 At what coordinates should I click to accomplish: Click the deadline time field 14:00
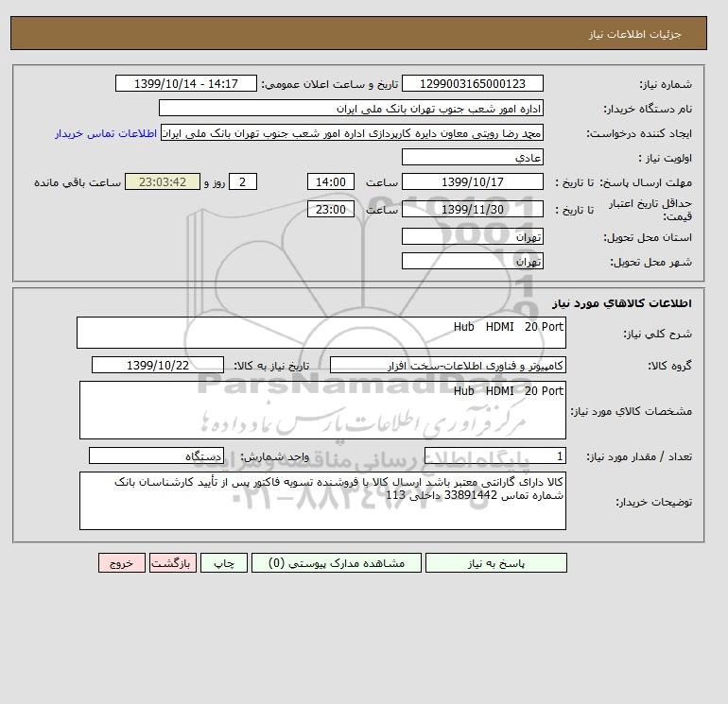click(331, 182)
